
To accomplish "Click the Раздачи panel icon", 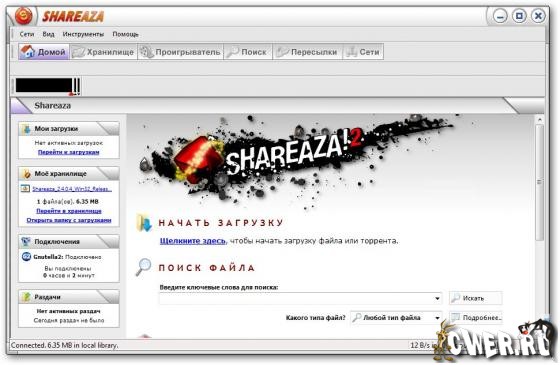I will 26,297.
